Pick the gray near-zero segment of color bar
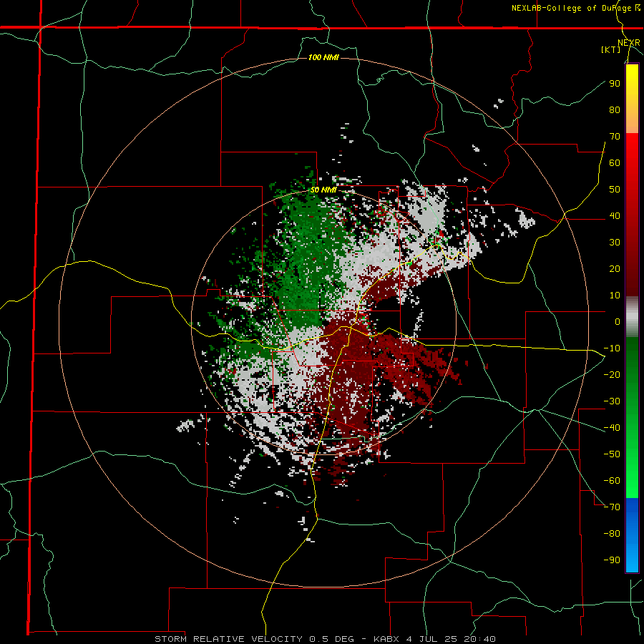This screenshot has width=644, height=644. 632,317
